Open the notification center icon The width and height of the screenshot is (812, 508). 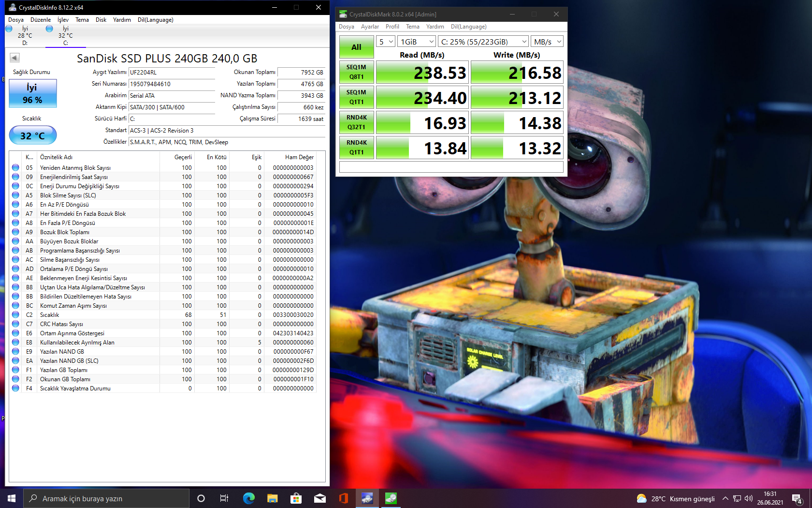797,498
